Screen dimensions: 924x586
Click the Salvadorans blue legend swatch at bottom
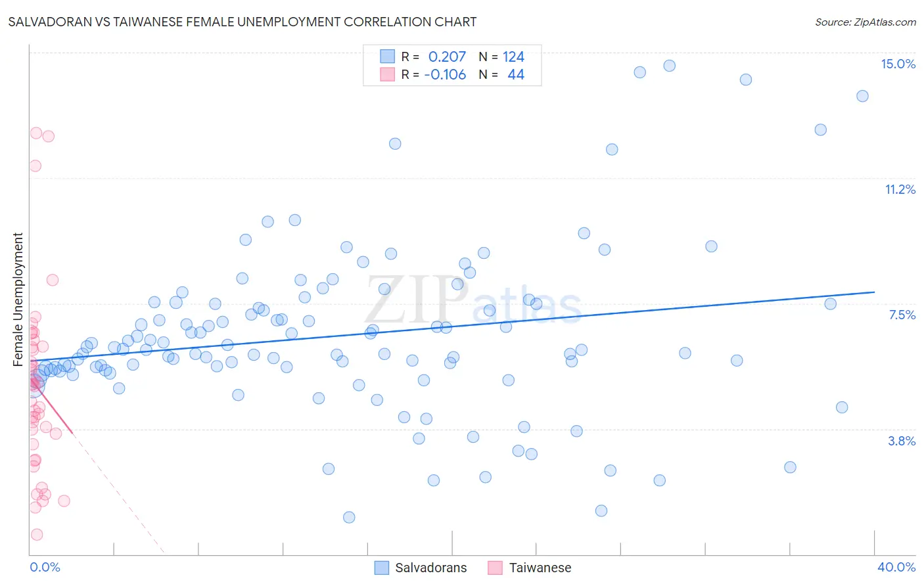(382, 568)
